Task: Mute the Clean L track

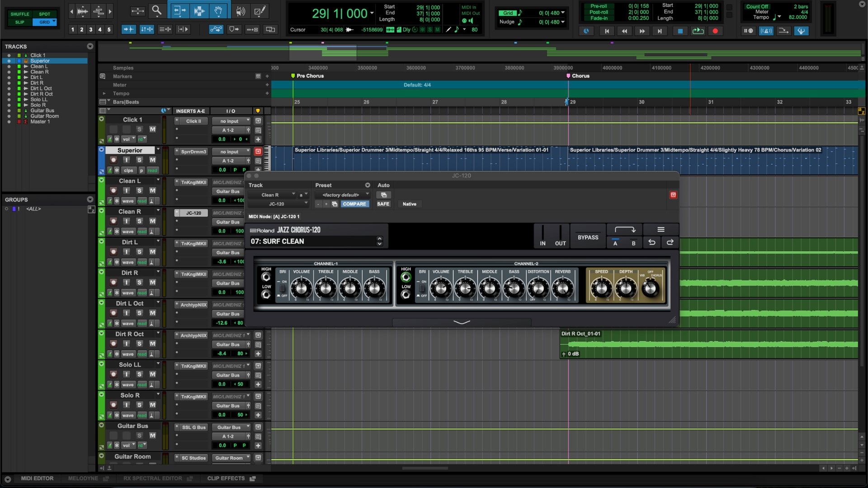Action: [153, 191]
